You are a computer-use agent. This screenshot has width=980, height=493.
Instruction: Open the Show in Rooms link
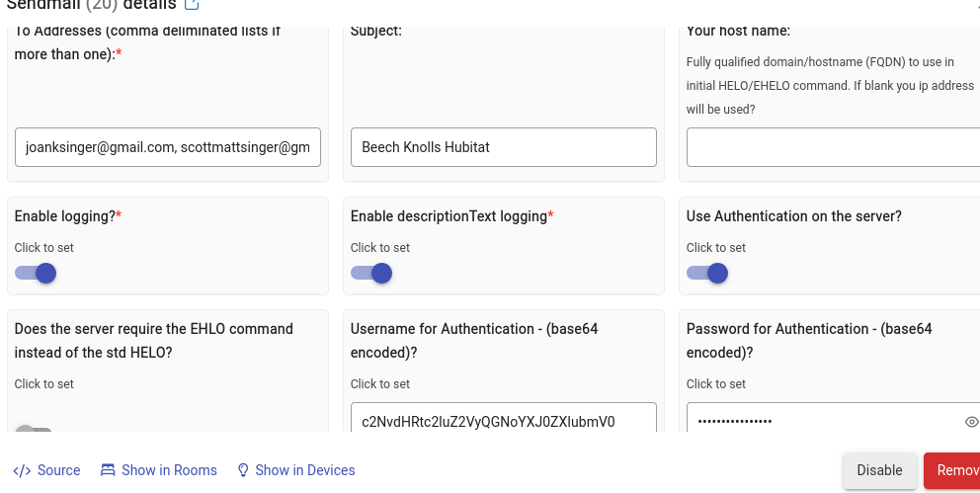coord(169,470)
